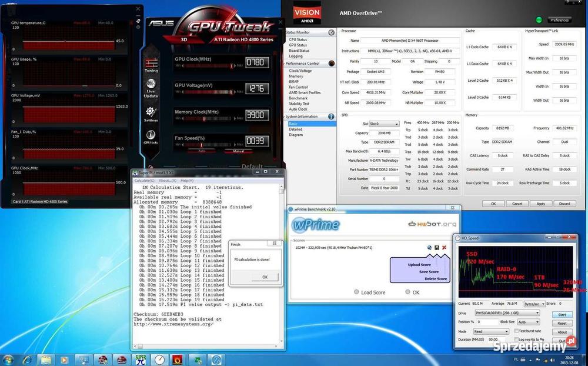Click the wPrime magnifier score details icon
Screen dimensions: 588x366
pyautogui.click(x=429, y=247)
